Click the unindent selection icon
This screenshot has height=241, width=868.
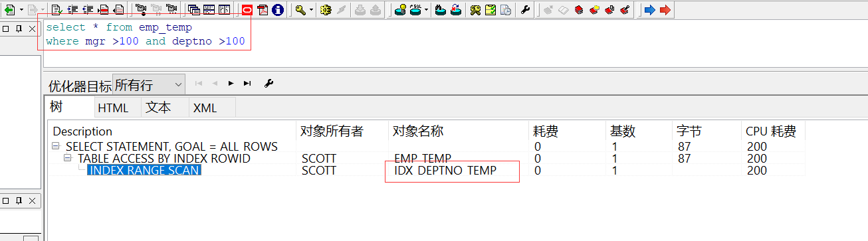pyautogui.click(x=88, y=10)
